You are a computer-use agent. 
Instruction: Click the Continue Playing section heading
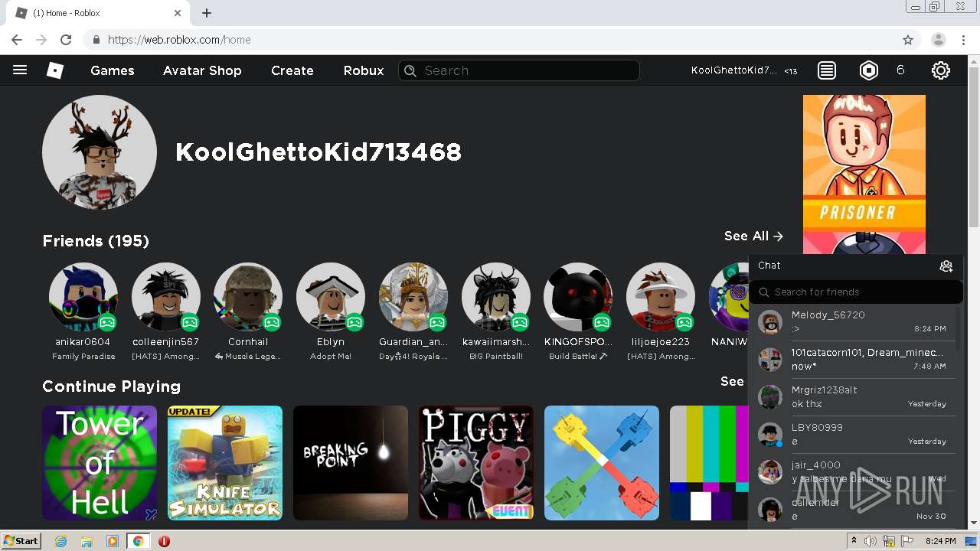click(x=112, y=386)
